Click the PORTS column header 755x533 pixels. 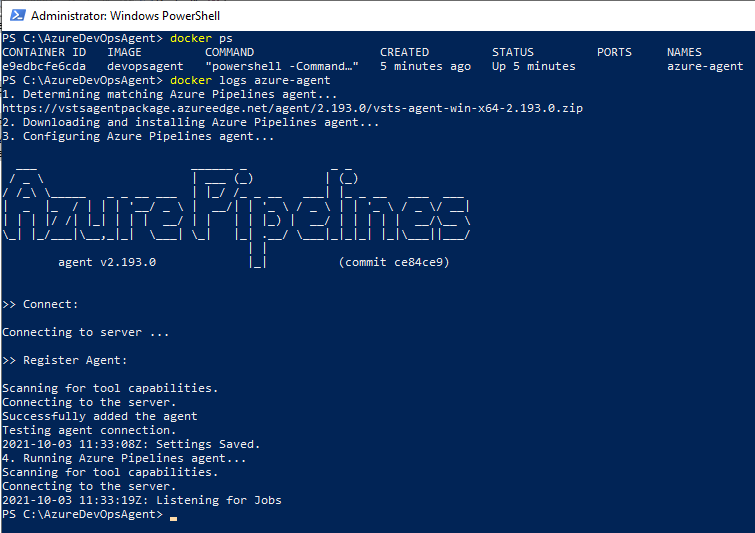click(614, 52)
